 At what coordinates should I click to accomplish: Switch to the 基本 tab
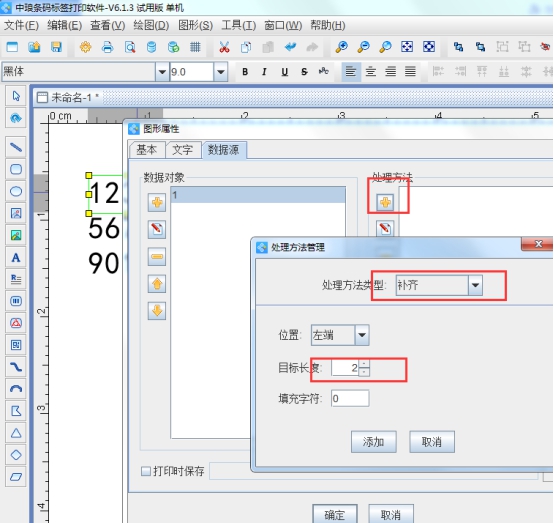(147, 150)
